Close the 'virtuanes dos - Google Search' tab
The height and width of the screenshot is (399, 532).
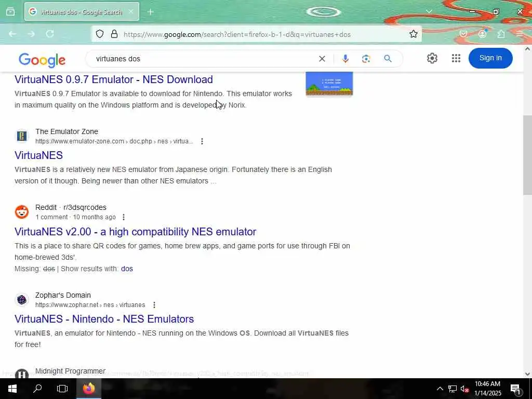click(x=131, y=12)
